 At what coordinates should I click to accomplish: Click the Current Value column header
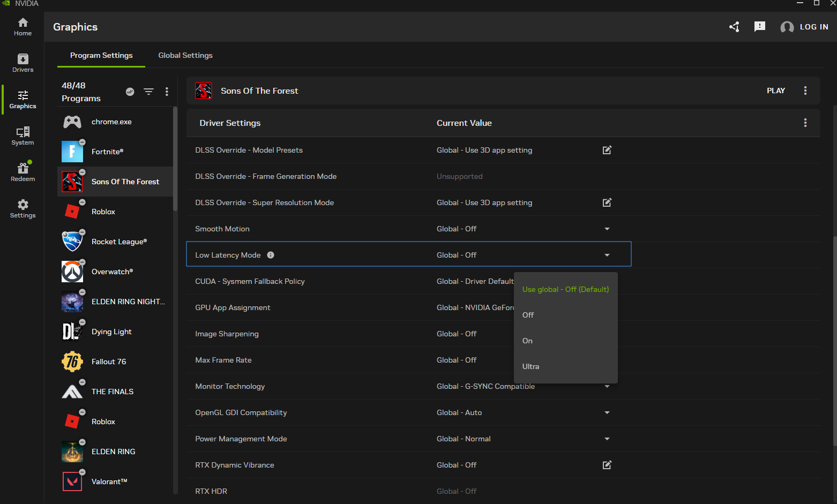464,123
